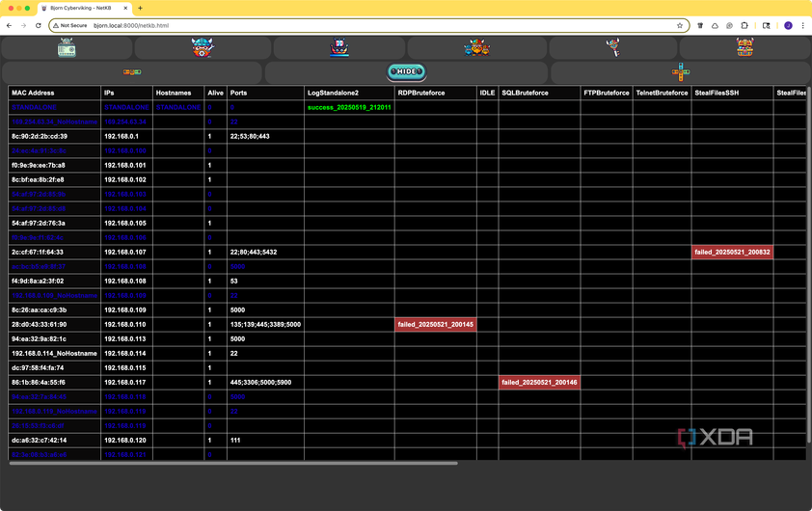This screenshot has width=812, height=511.
Task: Open the Chrome three-dot menu
Action: click(x=803, y=25)
